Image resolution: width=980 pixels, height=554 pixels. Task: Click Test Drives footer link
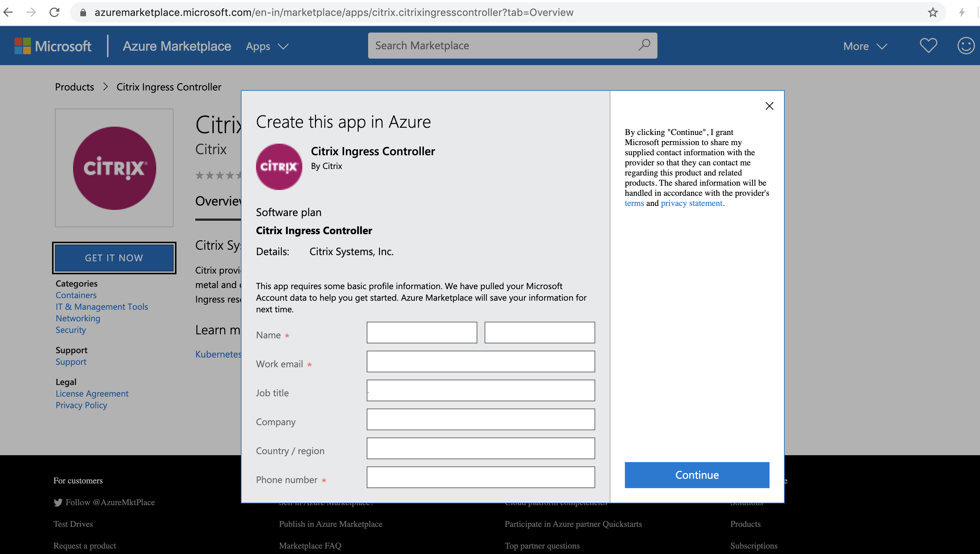(73, 524)
